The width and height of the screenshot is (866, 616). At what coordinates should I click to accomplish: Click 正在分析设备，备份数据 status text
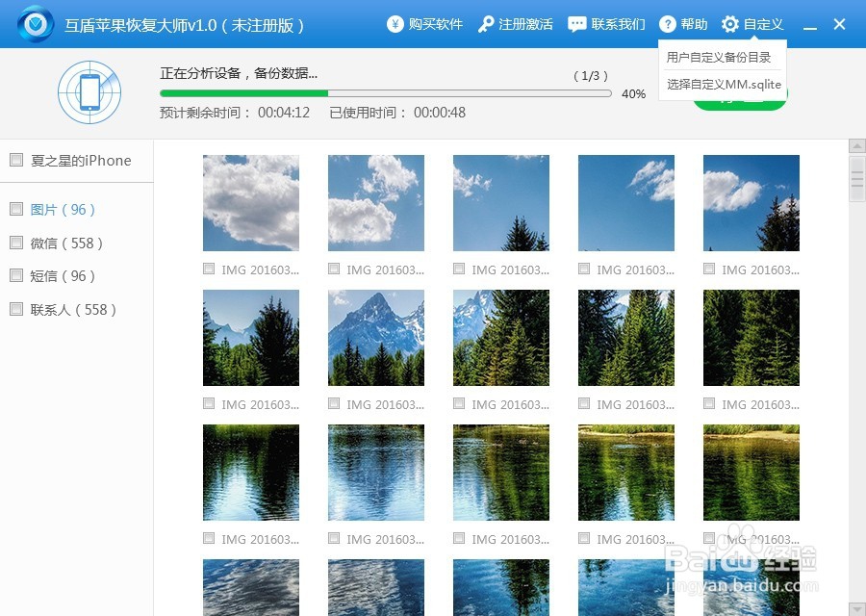(x=239, y=73)
